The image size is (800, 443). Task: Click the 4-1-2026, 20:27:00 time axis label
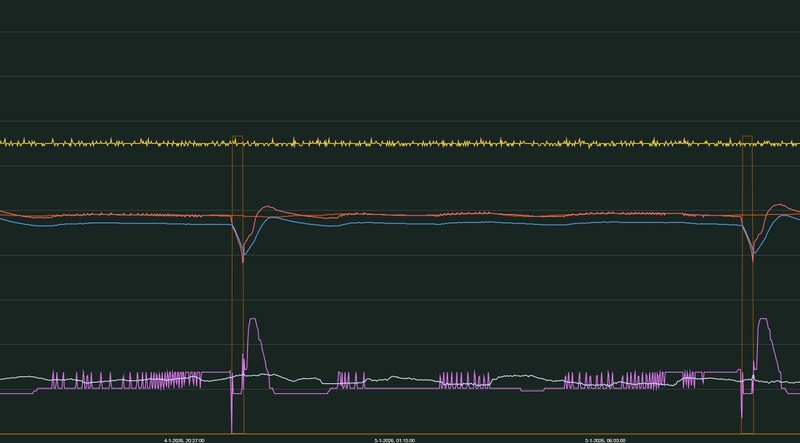click(184, 440)
